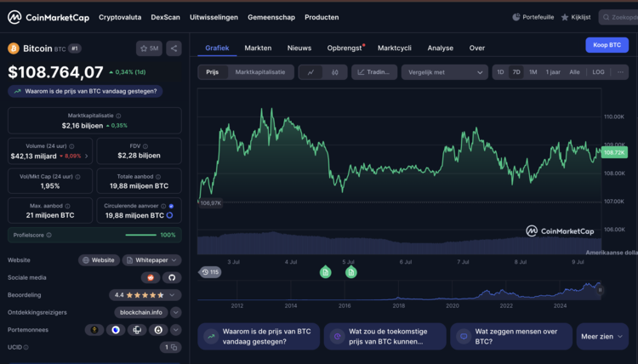Click the Max. aanbod info icon
Image resolution: width=638 pixels, height=364 pixels.
[67, 206]
